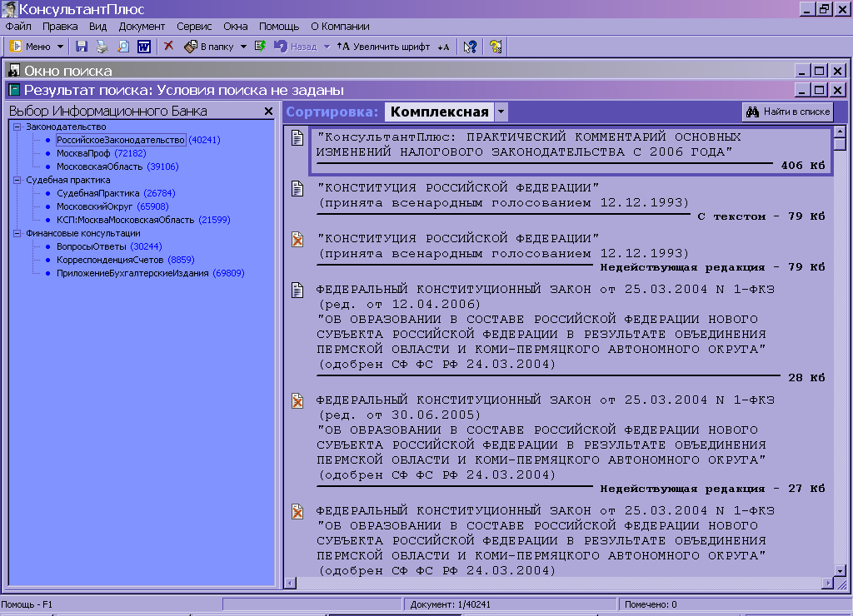Open the Сортировка combo box arrow
Image resolution: width=853 pixels, height=616 pixels.
click(500, 112)
